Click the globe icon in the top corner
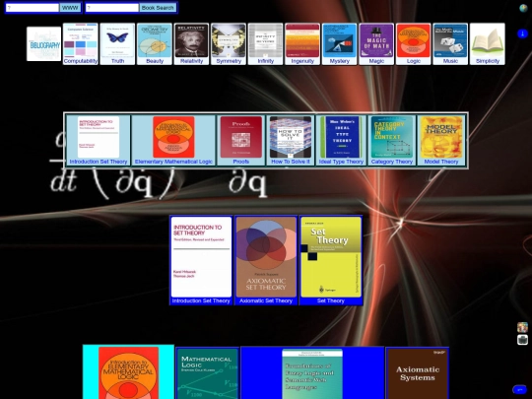The height and width of the screenshot is (399, 532). point(523,8)
